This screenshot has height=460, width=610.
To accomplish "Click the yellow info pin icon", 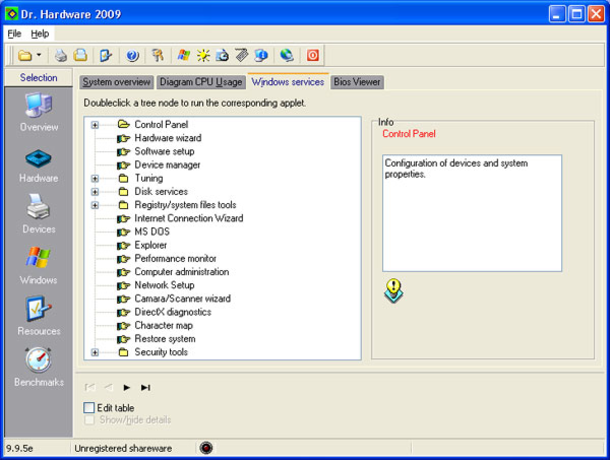I will coord(394,290).
